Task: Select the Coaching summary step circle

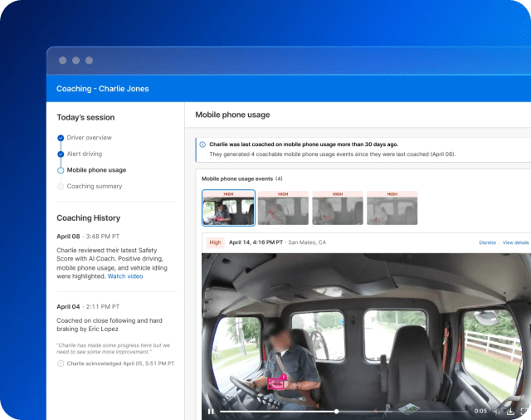Action: click(x=61, y=187)
